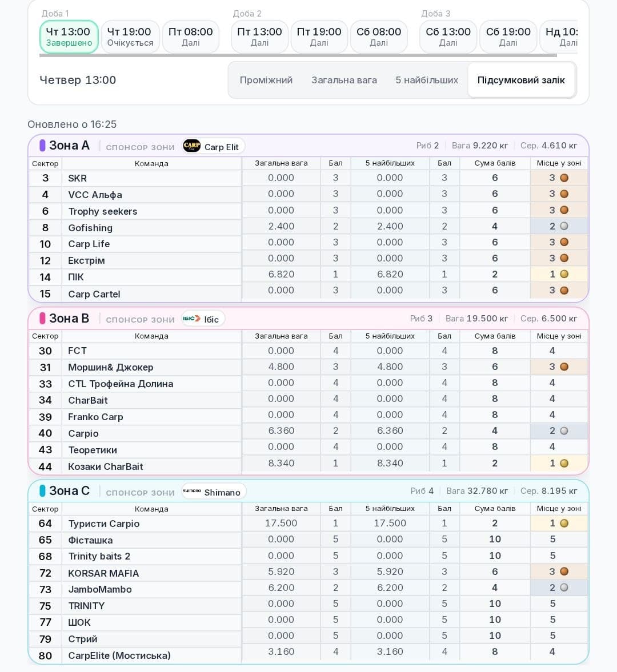Click the silver medal in JamboMambo row
The height and width of the screenshot is (672, 617).
564,588
